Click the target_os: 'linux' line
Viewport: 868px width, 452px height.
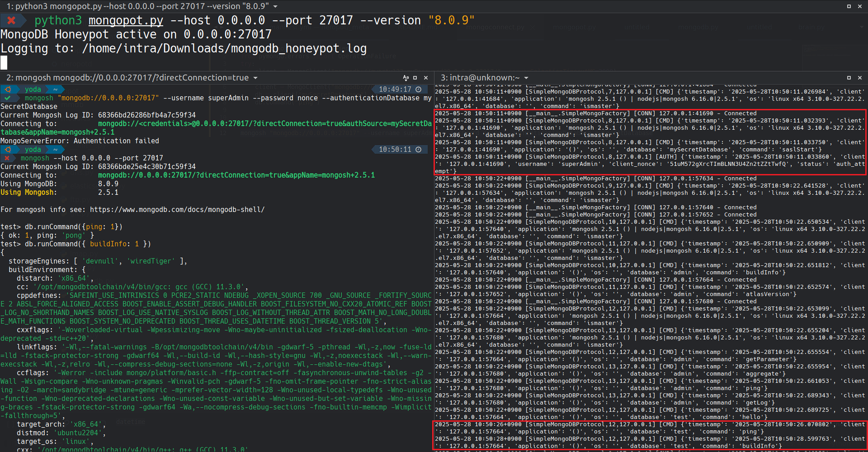point(55,442)
